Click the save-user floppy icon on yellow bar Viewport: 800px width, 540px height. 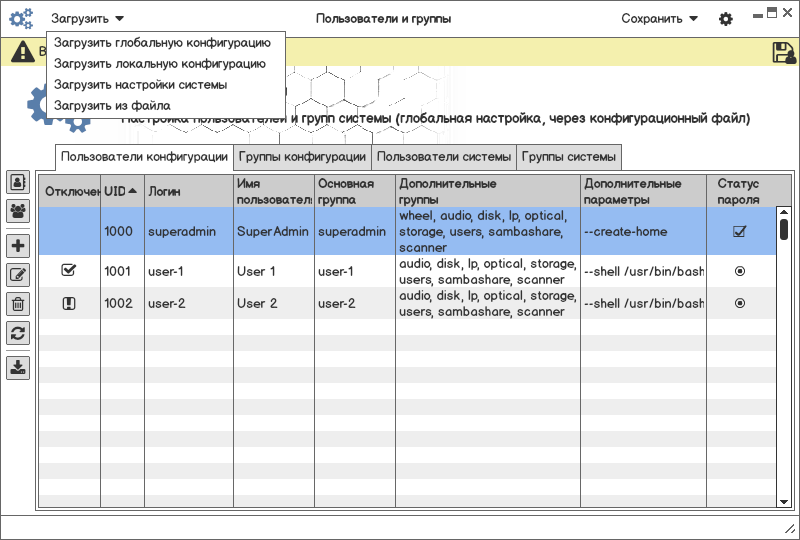point(784,53)
